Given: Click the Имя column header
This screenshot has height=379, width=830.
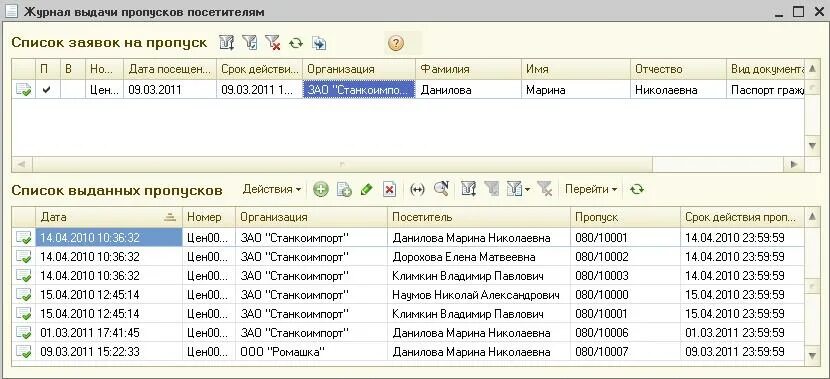Looking at the screenshot, I should 576,69.
